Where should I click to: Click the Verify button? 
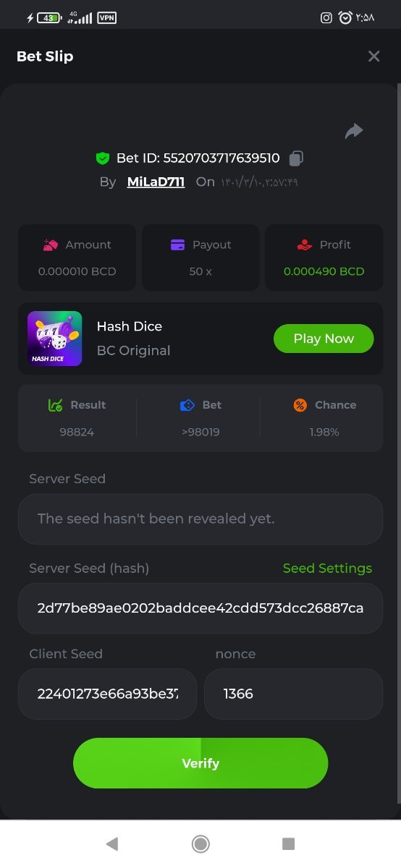200,763
